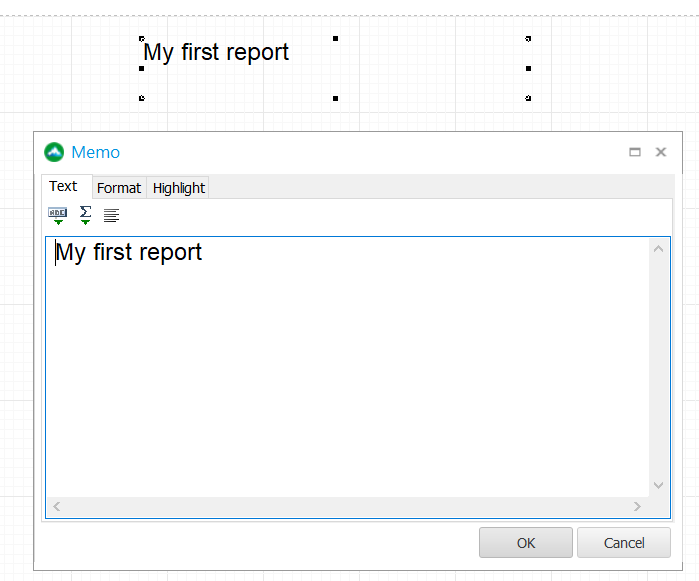
Task: Click the left-middle resize handle of the text object
Action: [141, 69]
